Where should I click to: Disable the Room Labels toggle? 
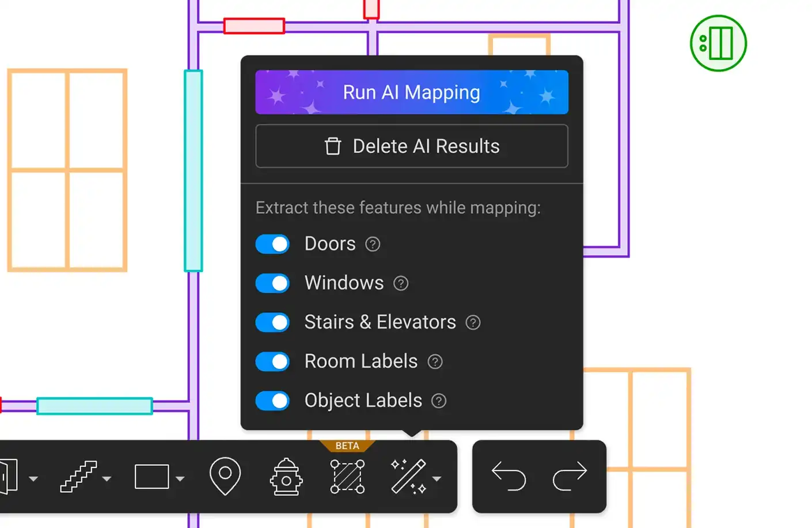[x=272, y=361]
